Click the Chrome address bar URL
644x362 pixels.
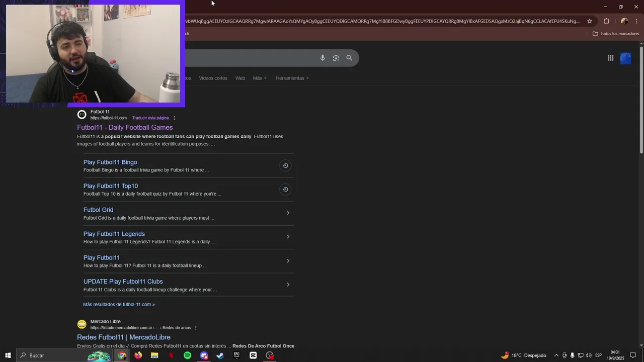pyautogui.click(x=382, y=21)
